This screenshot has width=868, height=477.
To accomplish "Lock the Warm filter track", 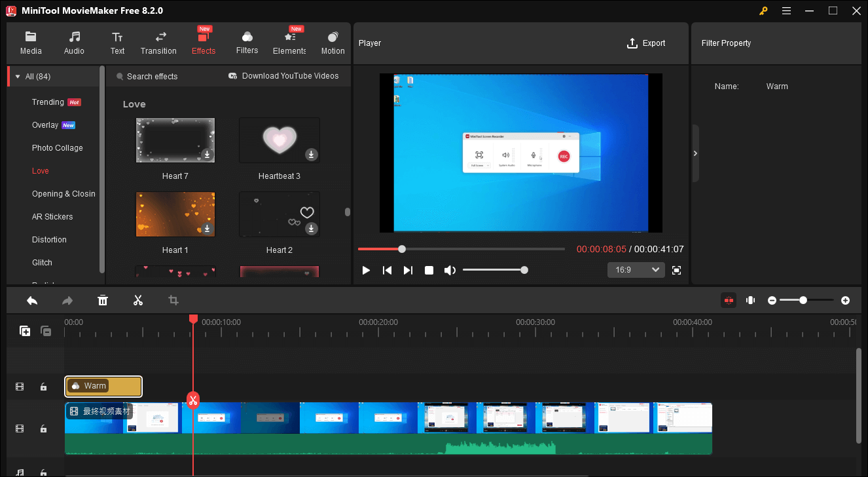I will (x=43, y=387).
